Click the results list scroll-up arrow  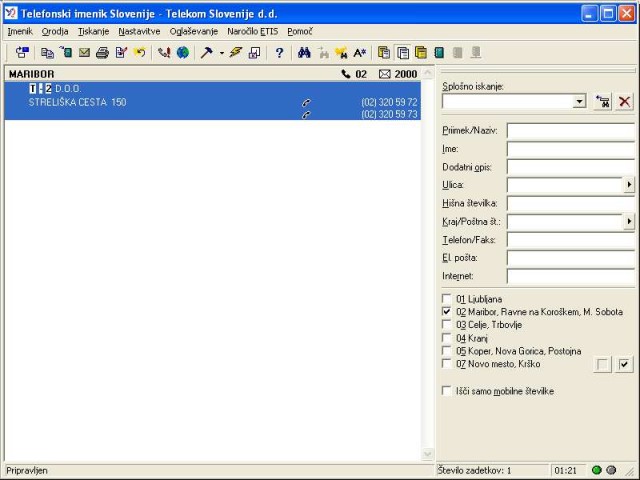427,73
